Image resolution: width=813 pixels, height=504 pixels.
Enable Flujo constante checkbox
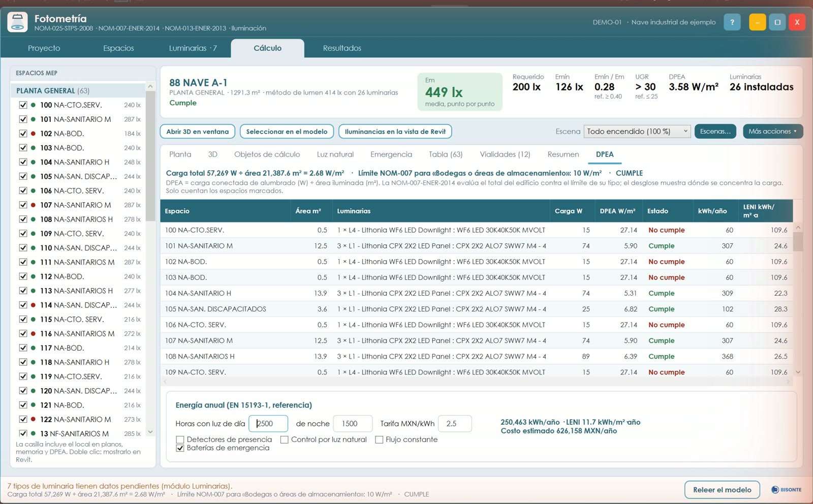pos(379,439)
